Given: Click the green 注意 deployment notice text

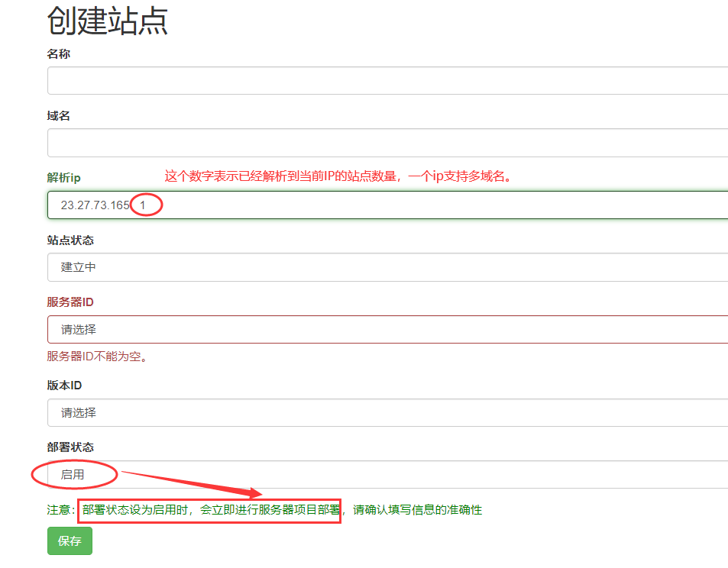Looking at the screenshot, I should (264, 510).
